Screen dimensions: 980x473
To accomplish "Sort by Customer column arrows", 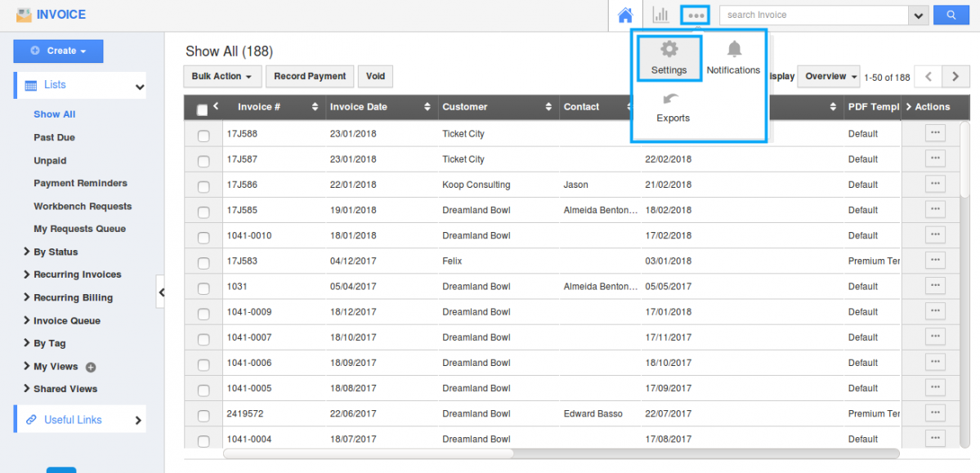I will 548,107.
